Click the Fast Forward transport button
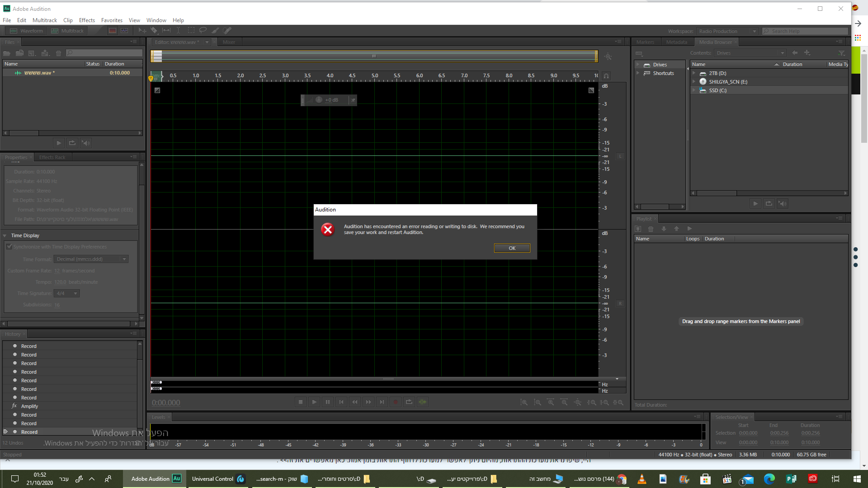The width and height of the screenshot is (868, 488). [x=368, y=402]
